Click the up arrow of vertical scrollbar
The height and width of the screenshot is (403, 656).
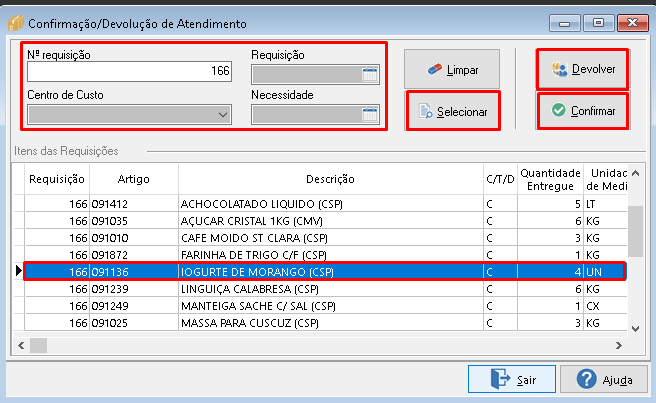pyautogui.click(x=636, y=173)
